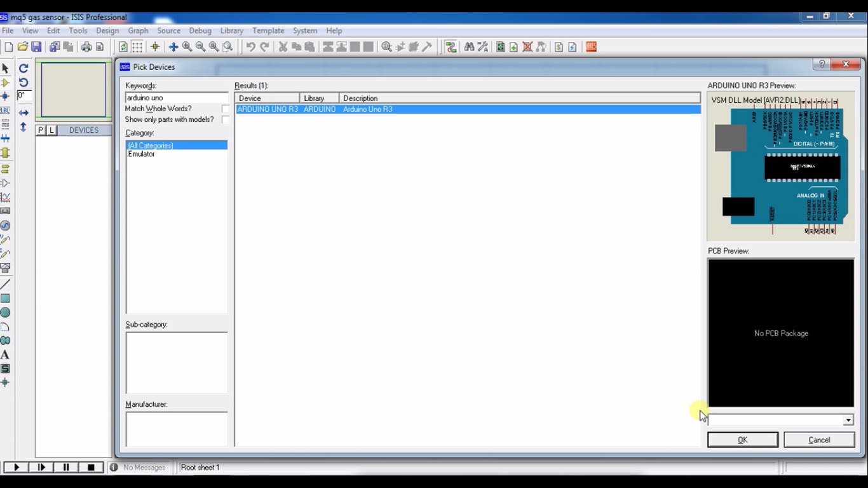Open the File menu
This screenshot has height=488, width=868.
pyautogui.click(x=8, y=30)
